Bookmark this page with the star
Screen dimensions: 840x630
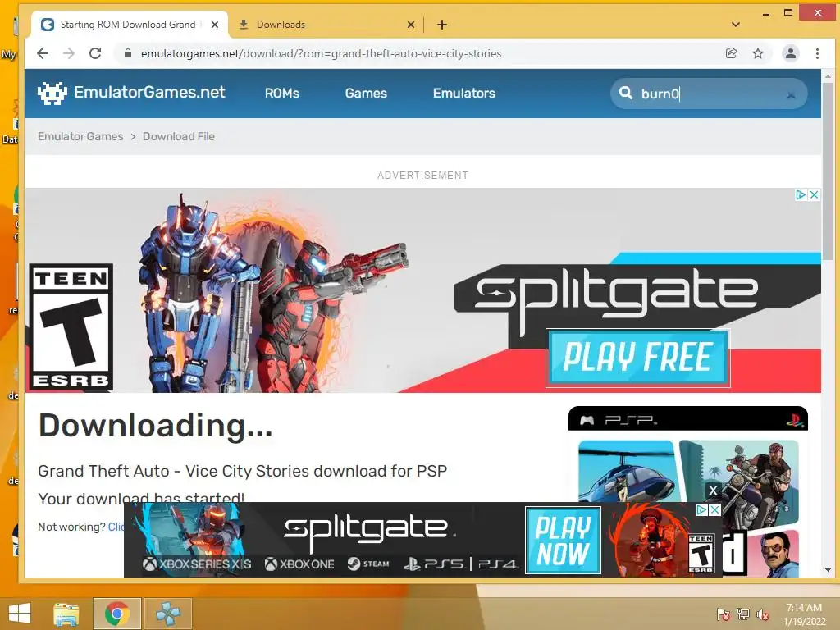click(757, 53)
